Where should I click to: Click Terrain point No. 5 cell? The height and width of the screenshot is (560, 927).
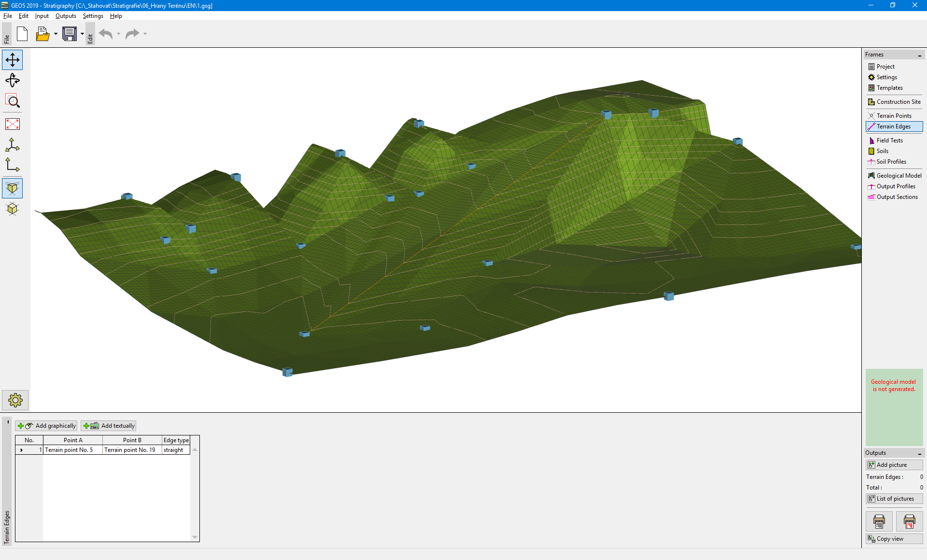pyautogui.click(x=73, y=450)
